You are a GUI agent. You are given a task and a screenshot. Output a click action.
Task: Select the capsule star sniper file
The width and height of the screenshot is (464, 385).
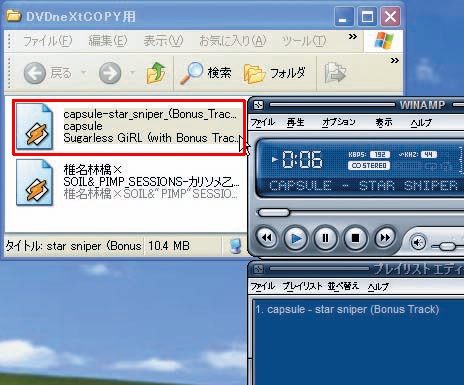(x=129, y=127)
